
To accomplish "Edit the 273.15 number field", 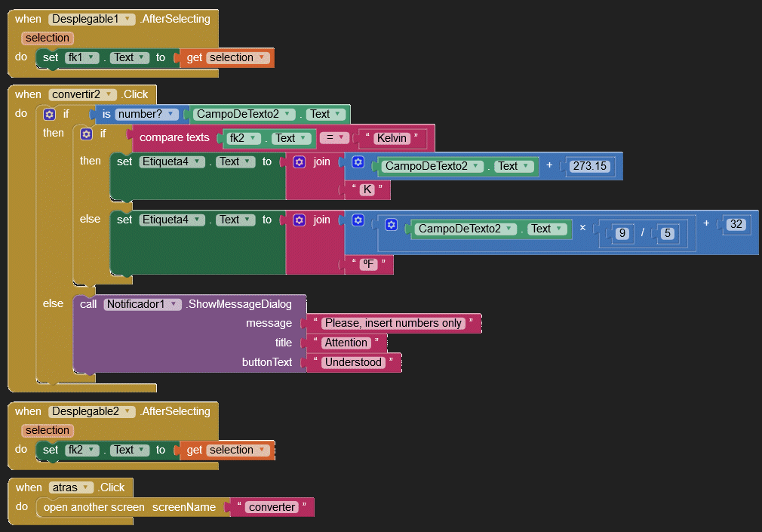I will pyautogui.click(x=589, y=166).
